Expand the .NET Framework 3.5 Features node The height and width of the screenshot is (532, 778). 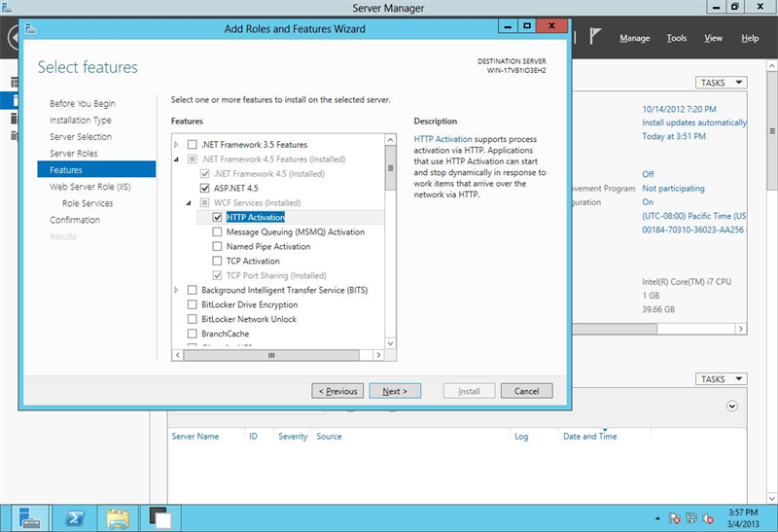tap(176, 144)
